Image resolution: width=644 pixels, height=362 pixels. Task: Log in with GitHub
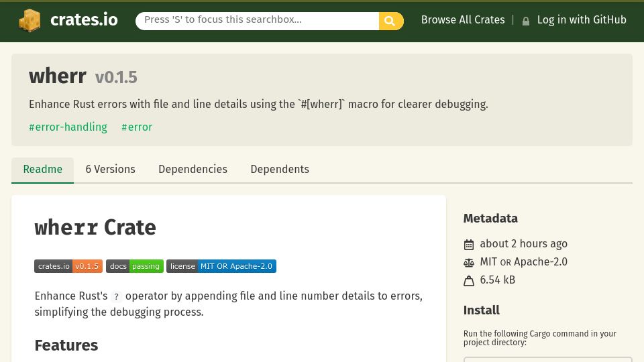pyautogui.click(x=582, y=19)
